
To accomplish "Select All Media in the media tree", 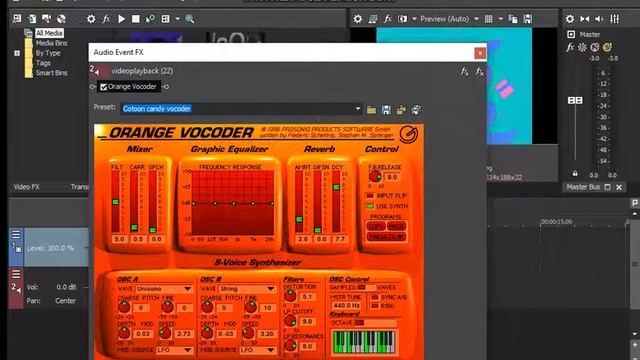I will 49,33.
